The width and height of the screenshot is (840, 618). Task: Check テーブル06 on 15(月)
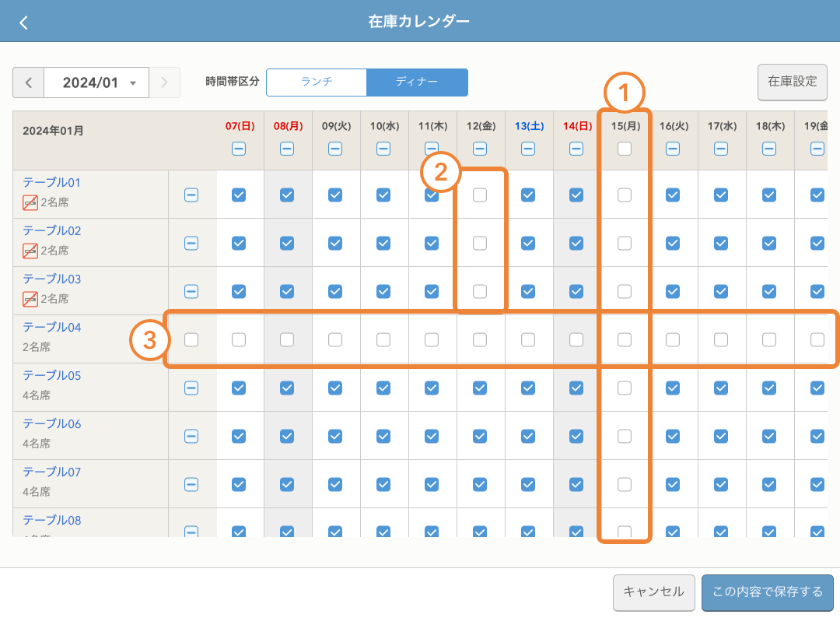[x=625, y=437]
